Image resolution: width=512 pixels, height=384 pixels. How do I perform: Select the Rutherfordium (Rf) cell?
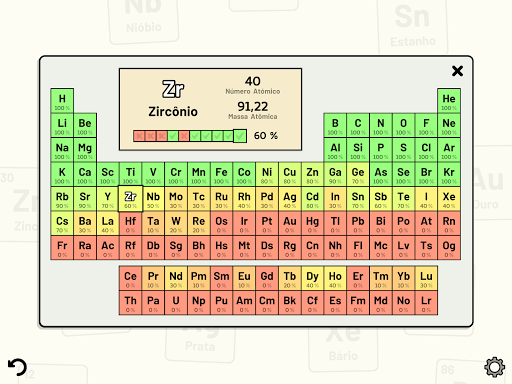130,248
